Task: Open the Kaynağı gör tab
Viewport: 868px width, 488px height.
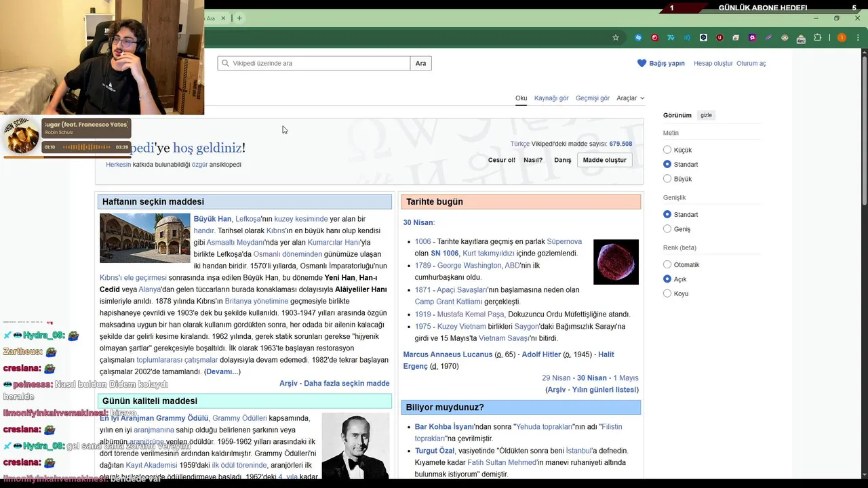Action: pos(551,98)
